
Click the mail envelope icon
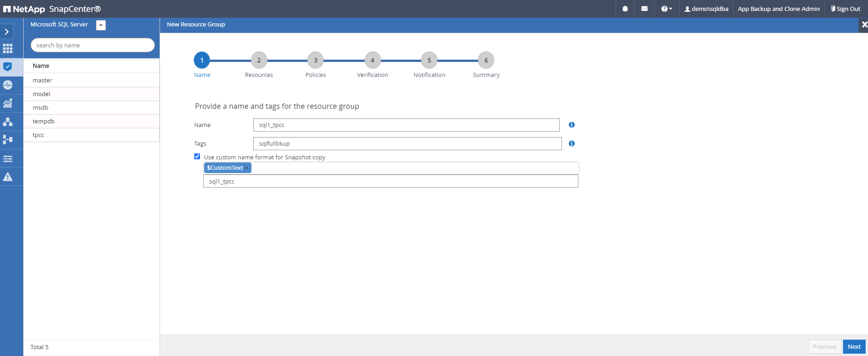[x=644, y=9]
